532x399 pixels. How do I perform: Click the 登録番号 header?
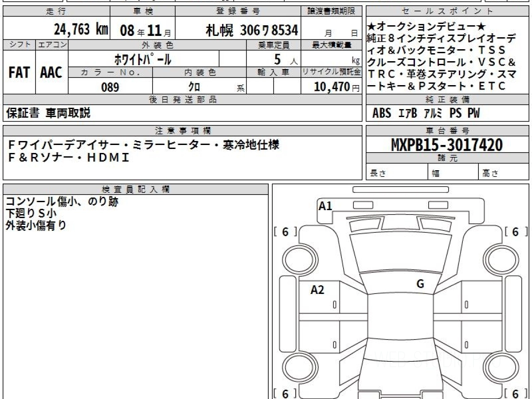click(x=238, y=12)
